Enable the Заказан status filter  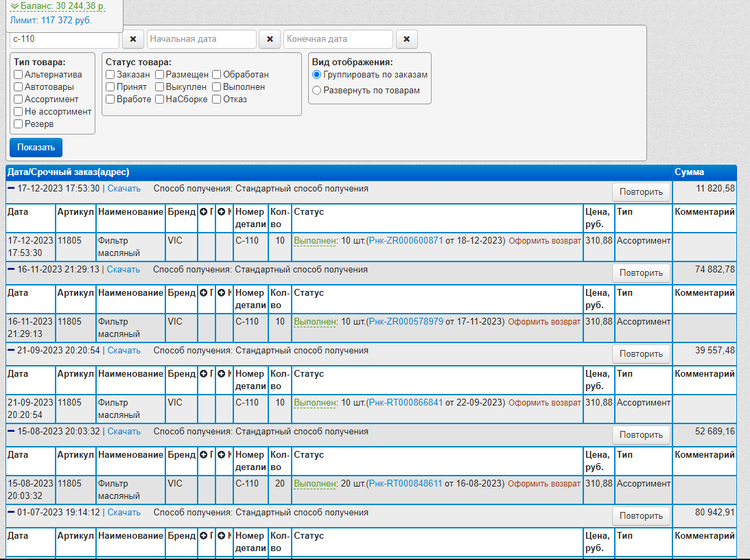pos(110,75)
